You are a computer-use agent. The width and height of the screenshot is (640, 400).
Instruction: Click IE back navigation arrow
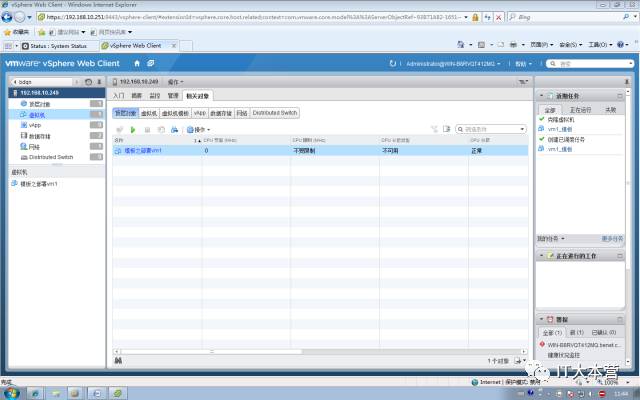pyautogui.click(x=7, y=17)
